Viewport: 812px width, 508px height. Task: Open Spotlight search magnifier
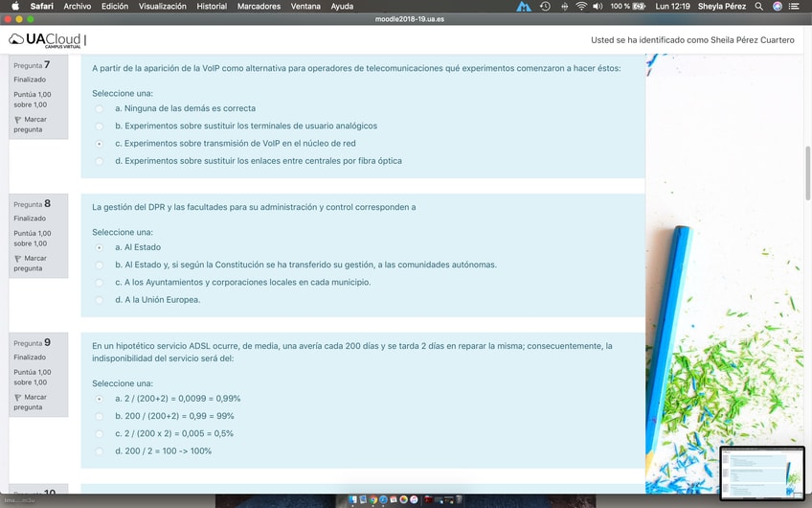pyautogui.click(x=758, y=6)
